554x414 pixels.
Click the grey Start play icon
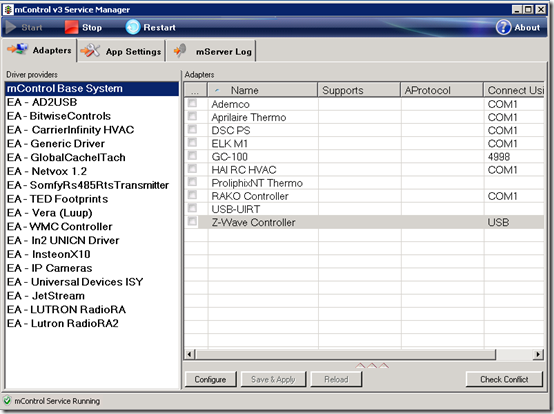pos(11,27)
